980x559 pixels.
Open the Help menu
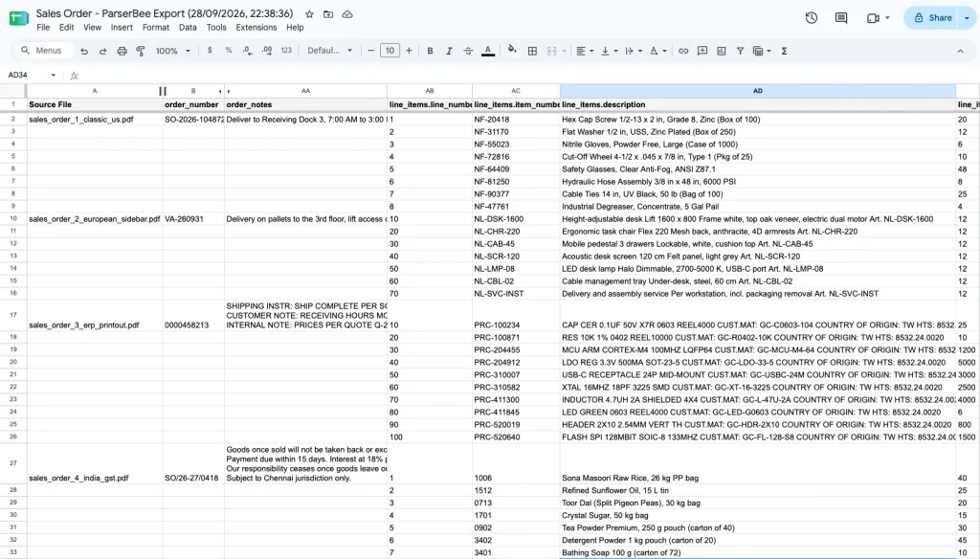[x=295, y=28]
